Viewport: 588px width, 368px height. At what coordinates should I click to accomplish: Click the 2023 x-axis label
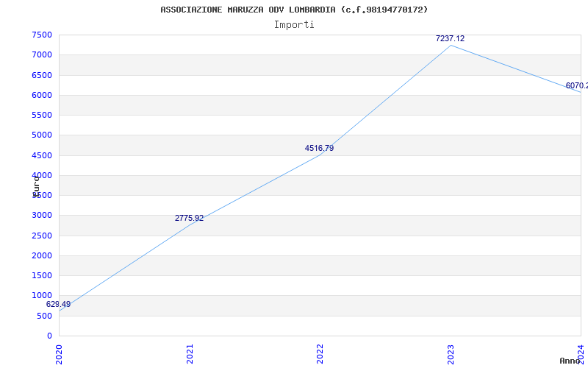coord(451,354)
